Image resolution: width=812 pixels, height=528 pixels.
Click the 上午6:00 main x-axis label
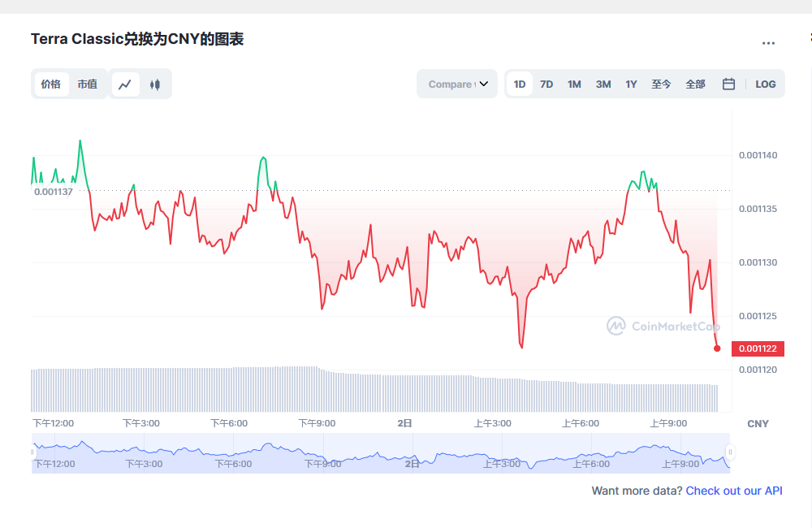(581, 423)
